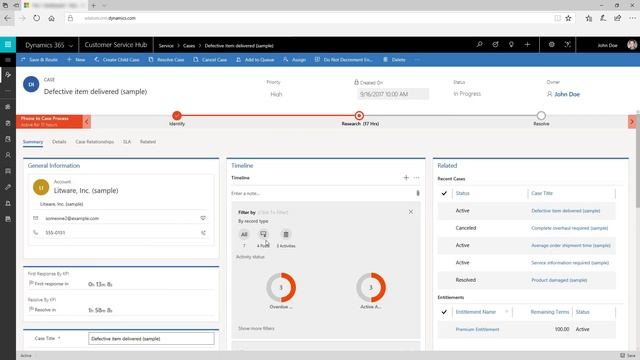
Task: Click the Enter a note field
Action: click(x=322, y=193)
